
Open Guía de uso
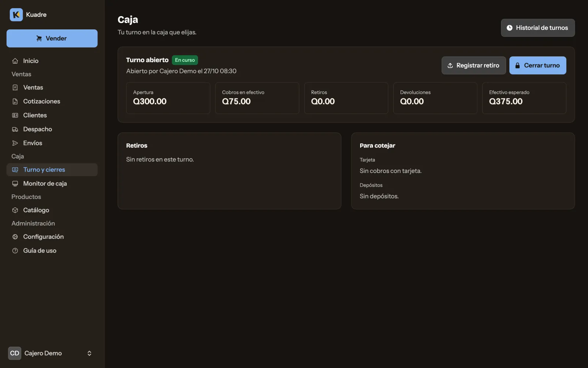[x=52, y=251]
